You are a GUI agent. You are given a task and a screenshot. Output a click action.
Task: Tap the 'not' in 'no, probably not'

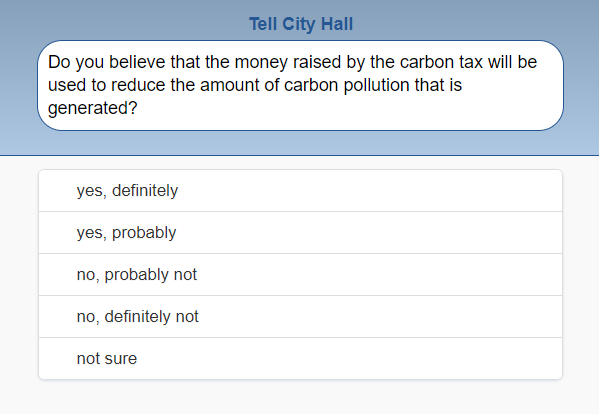[185, 275]
